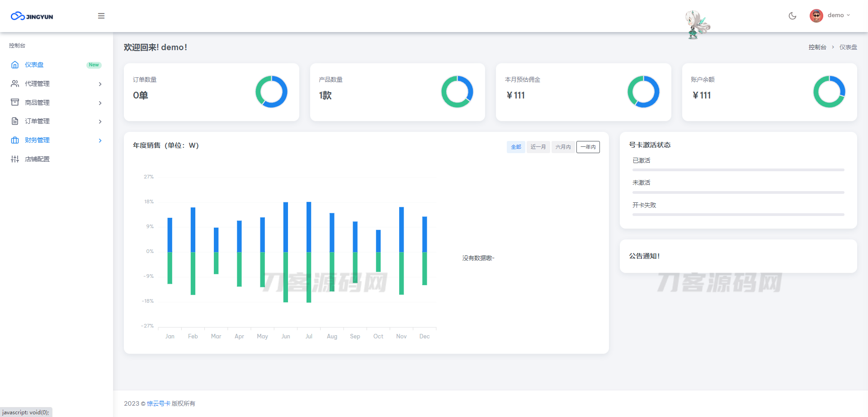Click the 商品管理 archive box icon
868x417 pixels.
pos(15,103)
